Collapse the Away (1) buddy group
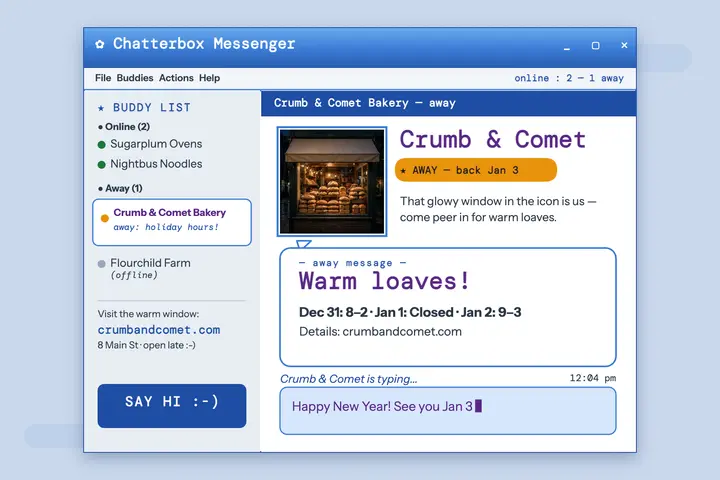Viewport: 720px width, 480px height. (x=120, y=188)
